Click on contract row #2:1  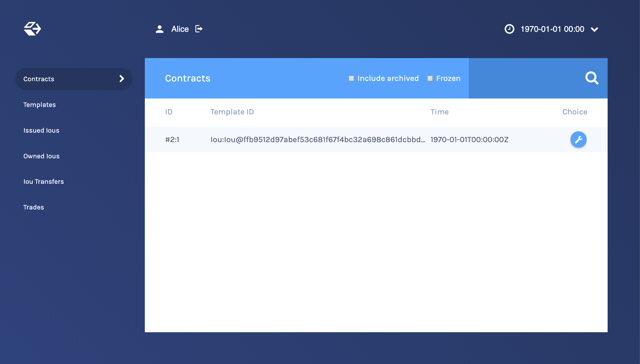(376, 140)
